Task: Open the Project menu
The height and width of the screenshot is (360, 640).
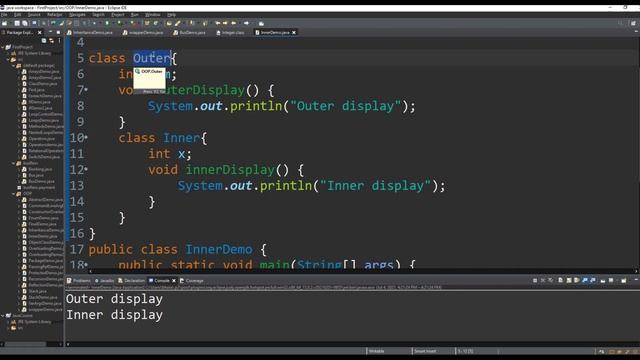Action: click(x=118, y=15)
